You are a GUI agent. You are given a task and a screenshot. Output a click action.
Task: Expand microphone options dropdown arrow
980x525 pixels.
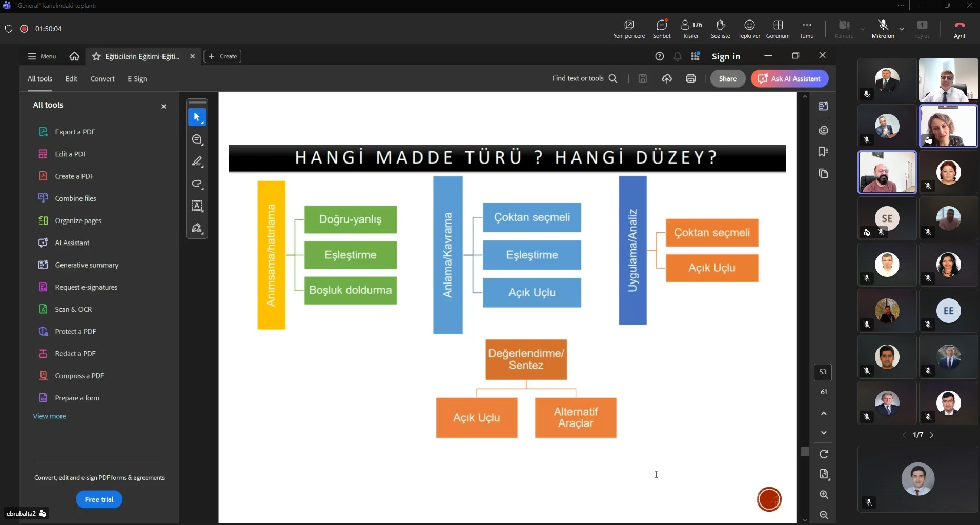tap(902, 29)
